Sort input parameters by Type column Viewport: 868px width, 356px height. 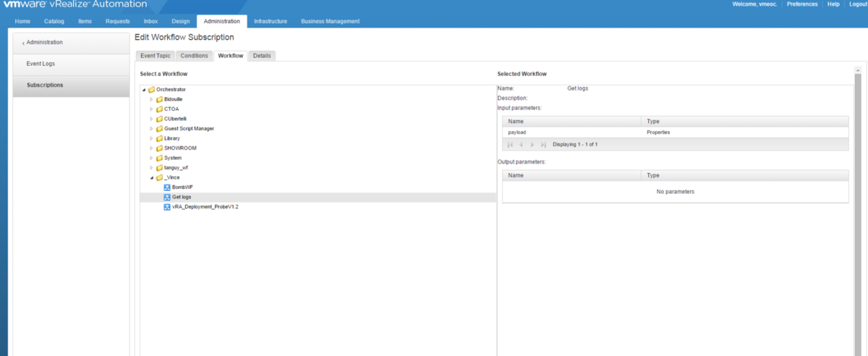745,122
